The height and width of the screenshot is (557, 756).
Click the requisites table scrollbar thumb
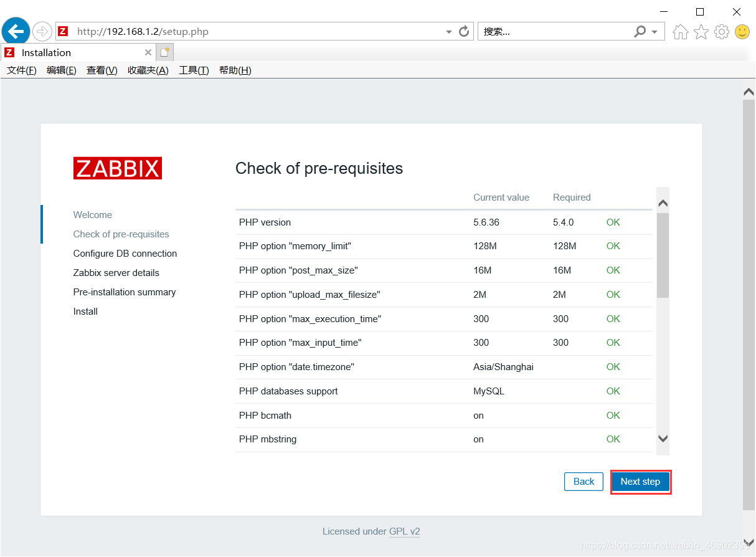tap(663, 255)
